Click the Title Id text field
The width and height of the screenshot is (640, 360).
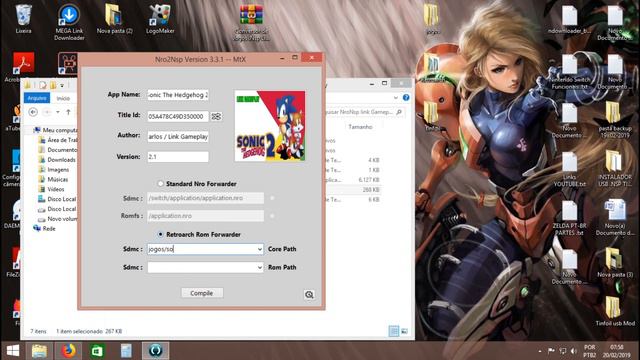point(178,116)
